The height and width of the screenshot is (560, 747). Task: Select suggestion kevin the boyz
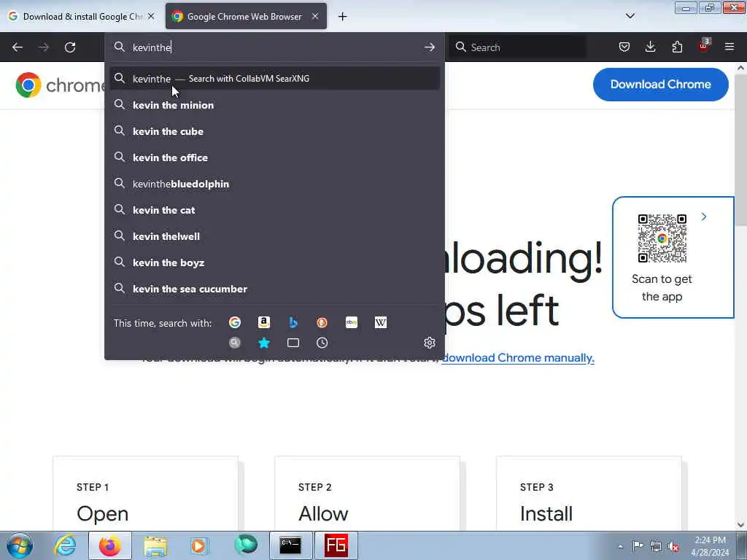[x=274, y=262]
